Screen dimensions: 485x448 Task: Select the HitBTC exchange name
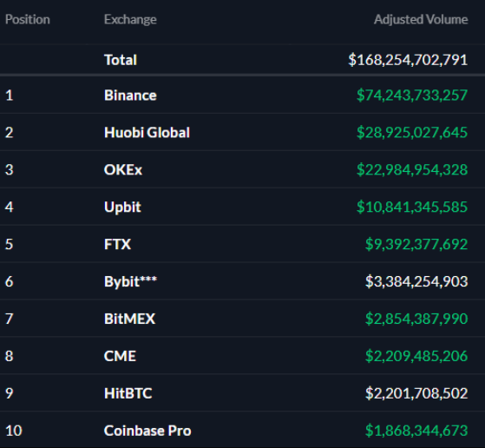128,393
